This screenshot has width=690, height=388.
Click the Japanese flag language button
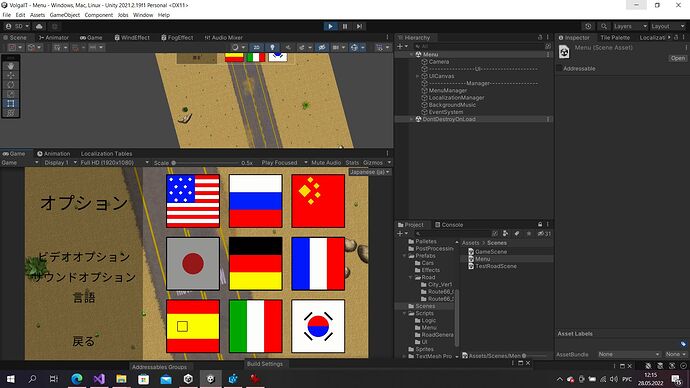click(193, 264)
